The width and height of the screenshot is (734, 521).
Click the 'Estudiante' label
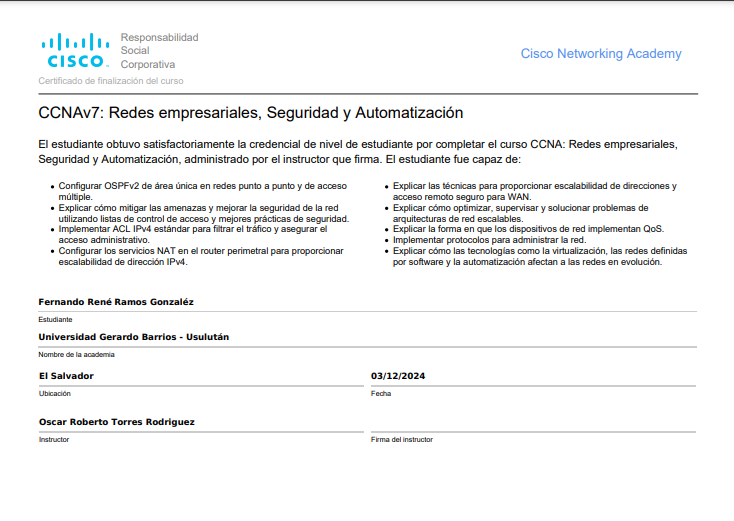[55, 320]
